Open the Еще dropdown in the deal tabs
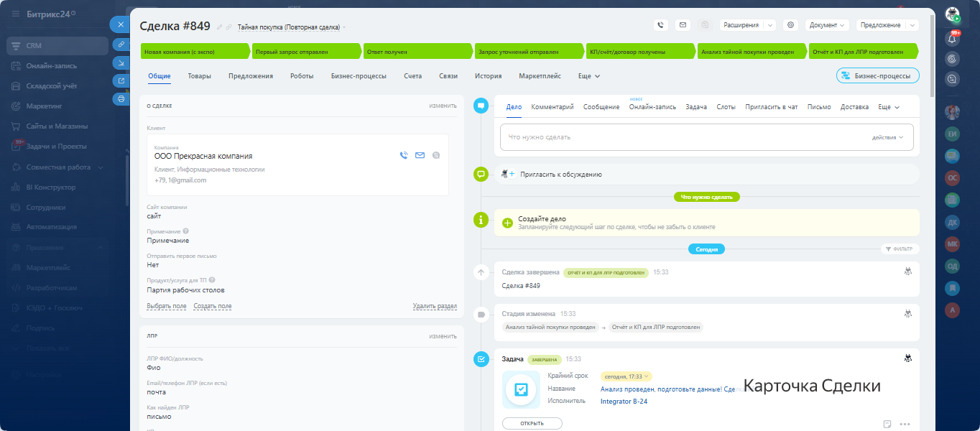 (x=588, y=76)
